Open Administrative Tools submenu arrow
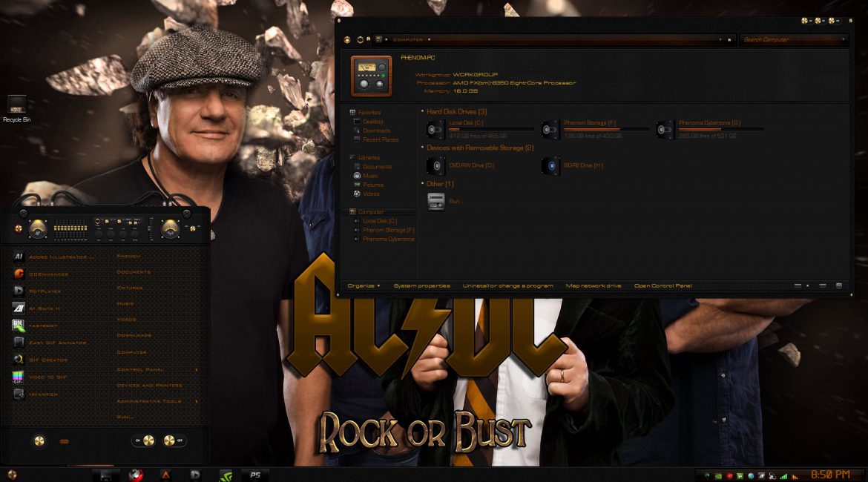The height and width of the screenshot is (482, 868). coord(197,400)
